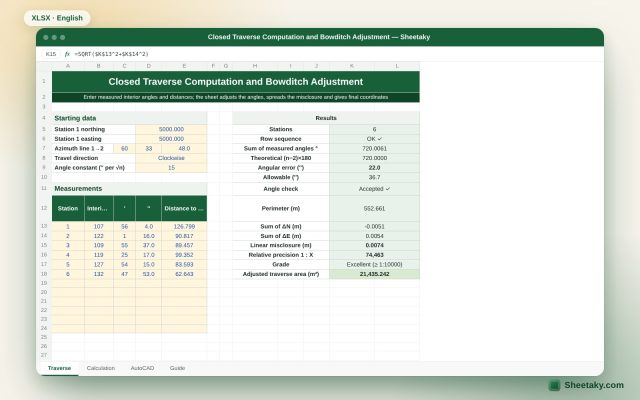640x400 pixels.
Task: Click sum of measured angles value 720.0061
Action: tap(374, 149)
